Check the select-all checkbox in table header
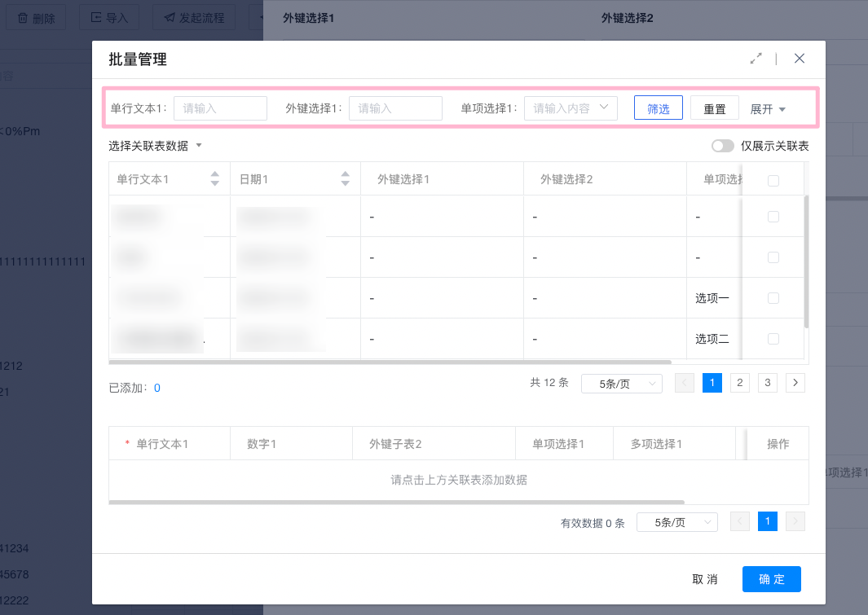This screenshot has height=615, width=868. click(x=773, y=181)
